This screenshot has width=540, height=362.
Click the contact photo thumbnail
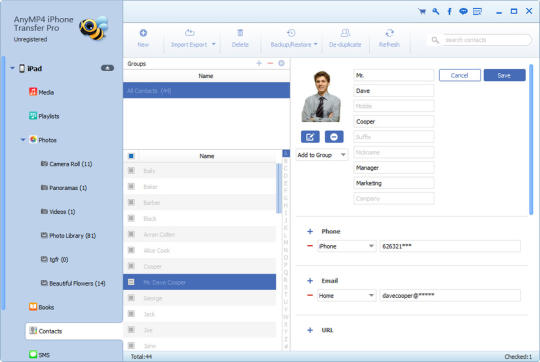point(321,96)
